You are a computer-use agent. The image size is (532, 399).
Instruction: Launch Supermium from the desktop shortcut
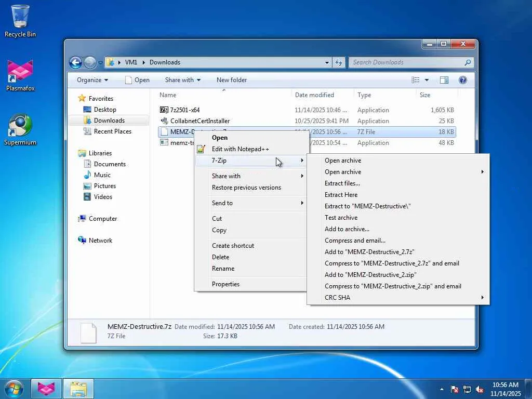20,129
